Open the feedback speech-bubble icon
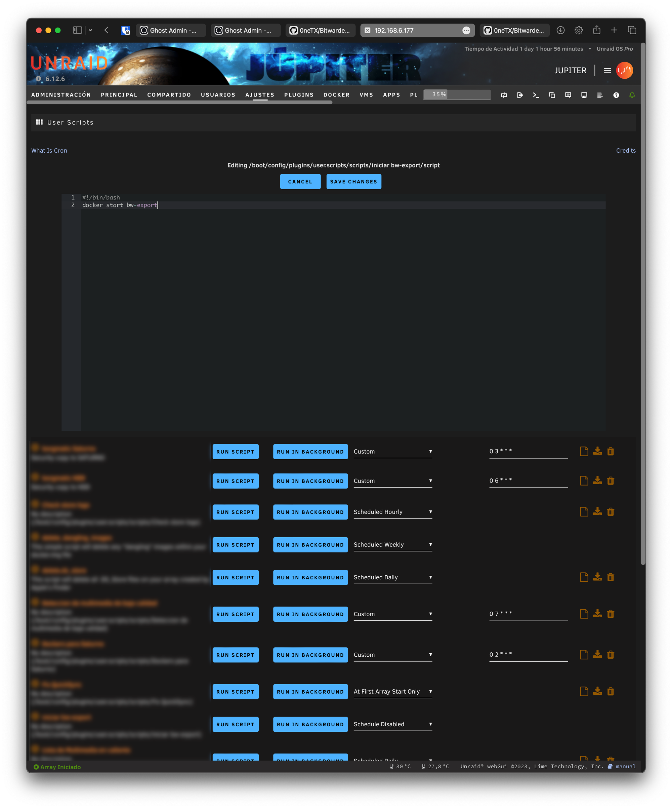The width and height of the screenshot is (672, 808). click(568, 95)
